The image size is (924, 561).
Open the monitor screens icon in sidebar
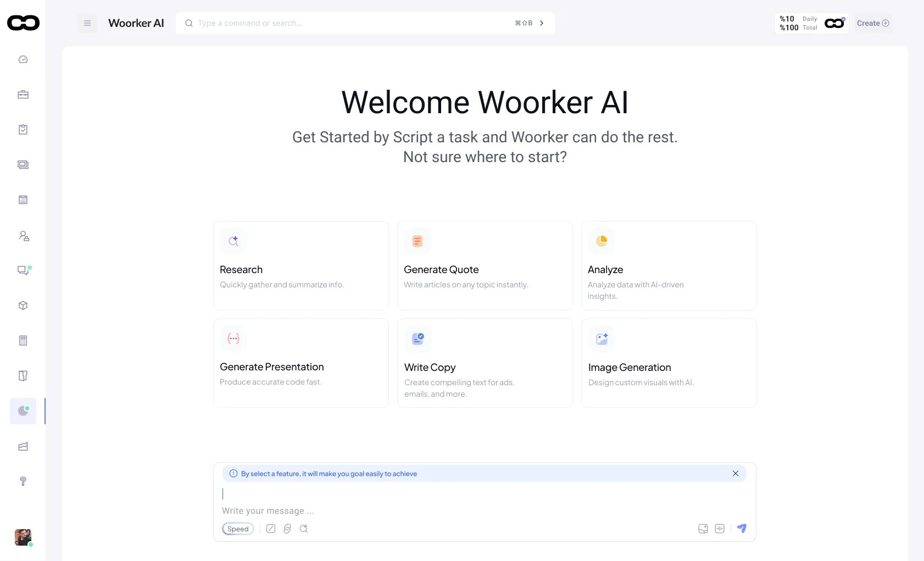pyautogui.click(x=23, y=165)
